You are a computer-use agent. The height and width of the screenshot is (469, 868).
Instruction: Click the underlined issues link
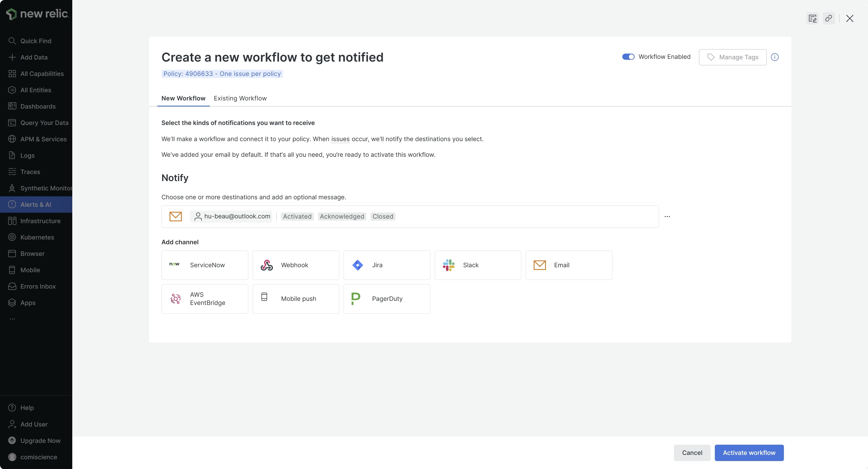tap(340, 139)
